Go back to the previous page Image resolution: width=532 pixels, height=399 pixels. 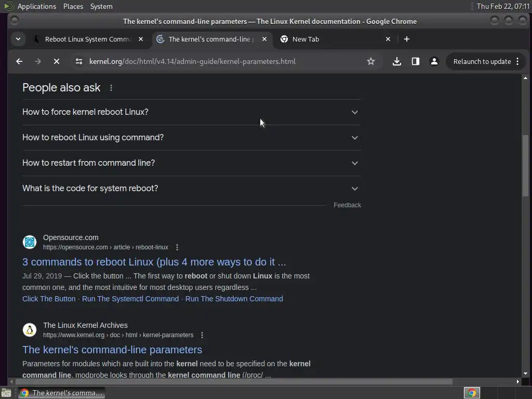click(19, 61)
